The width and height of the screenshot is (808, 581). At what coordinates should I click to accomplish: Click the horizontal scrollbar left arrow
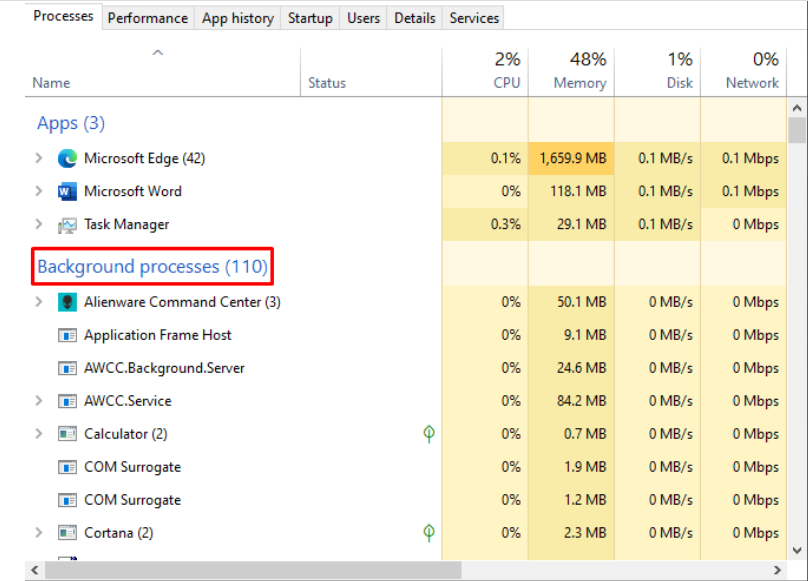[x=35, y=570]
